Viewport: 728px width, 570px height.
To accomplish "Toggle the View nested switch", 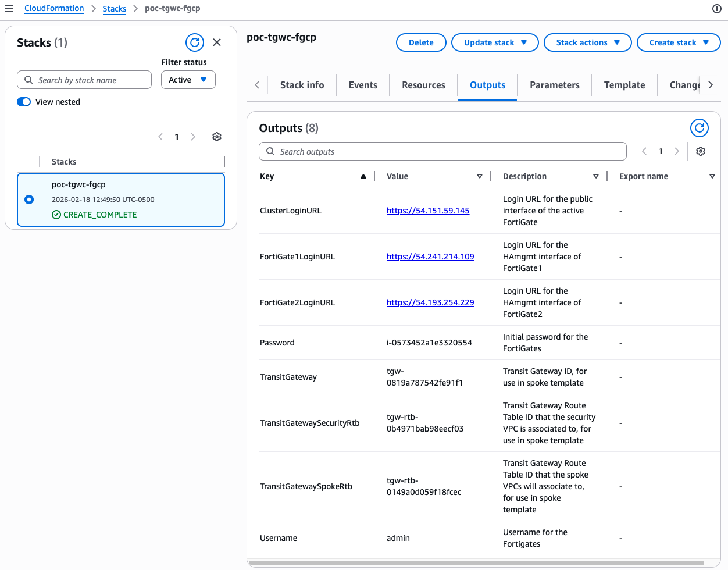I will click(24, 102).
